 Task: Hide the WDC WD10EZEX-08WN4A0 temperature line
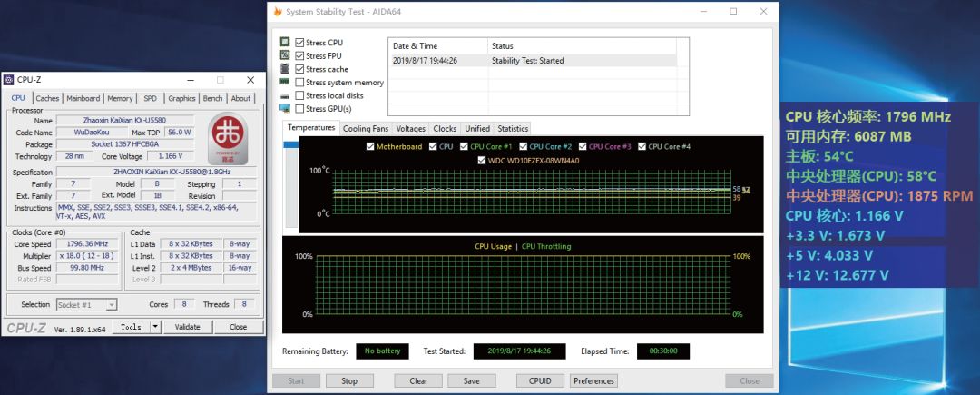[482, 161]
